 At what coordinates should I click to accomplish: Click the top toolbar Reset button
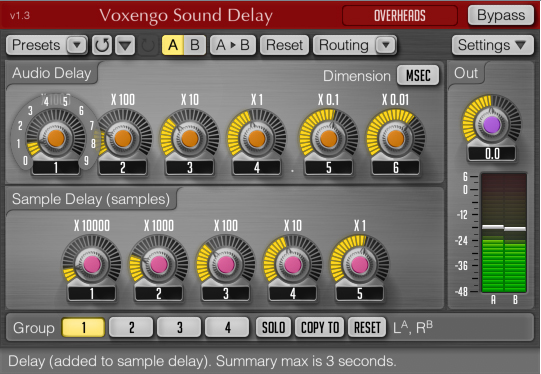pyautogui.click(x=284, y=45)
